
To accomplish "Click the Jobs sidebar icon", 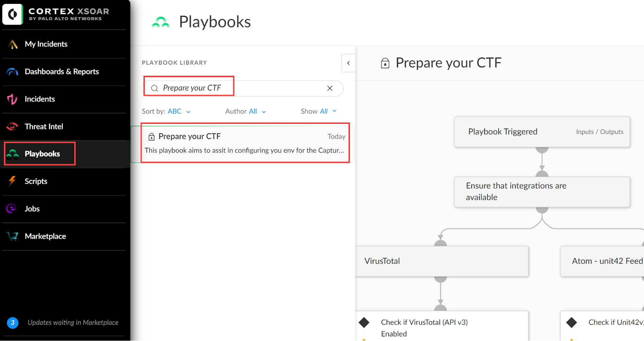I will pyautogui.click(x=12, y=209).
